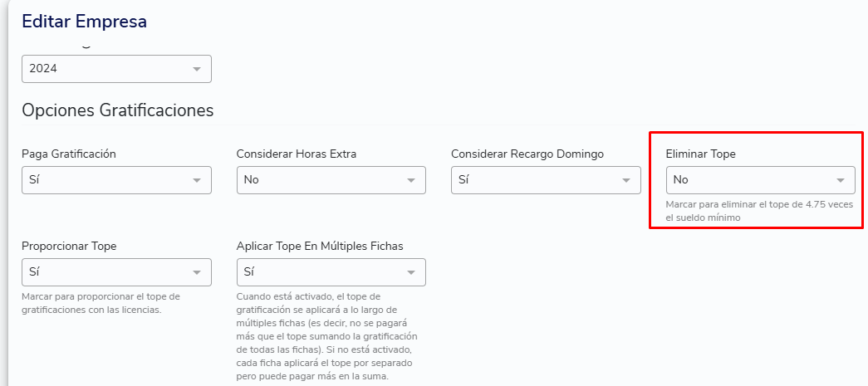This screenshot has height=386, width=868.
Task: Click caret in Aplicar Tope En Múltiples Fichas
Action: pos(411,272)
